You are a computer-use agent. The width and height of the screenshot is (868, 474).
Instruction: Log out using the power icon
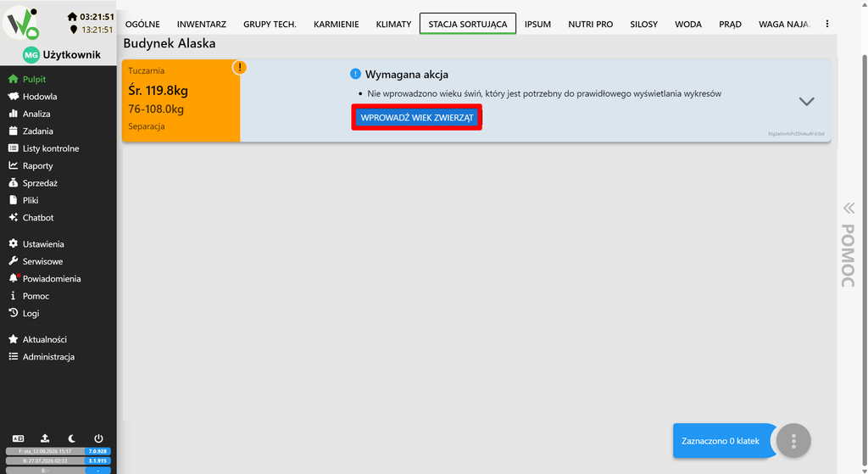98,438
